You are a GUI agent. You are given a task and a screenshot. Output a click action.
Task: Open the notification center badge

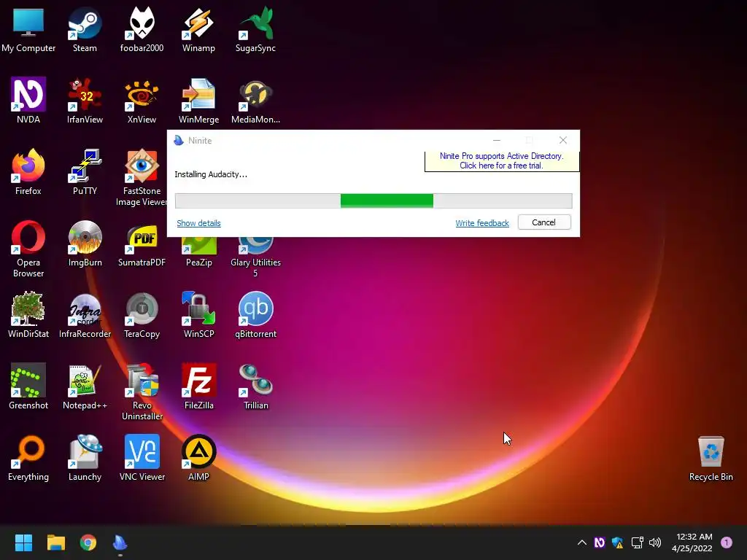point(727,542)
